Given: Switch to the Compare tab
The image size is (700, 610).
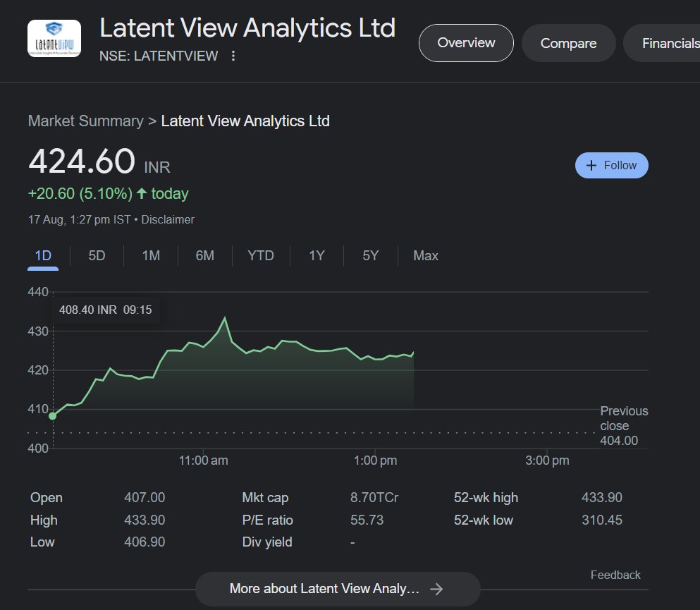Looking at the screenshot, I should (568, 42).
